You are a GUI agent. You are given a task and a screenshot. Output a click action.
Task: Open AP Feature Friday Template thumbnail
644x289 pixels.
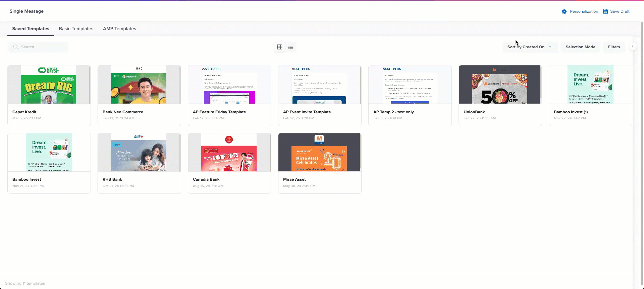229,84
